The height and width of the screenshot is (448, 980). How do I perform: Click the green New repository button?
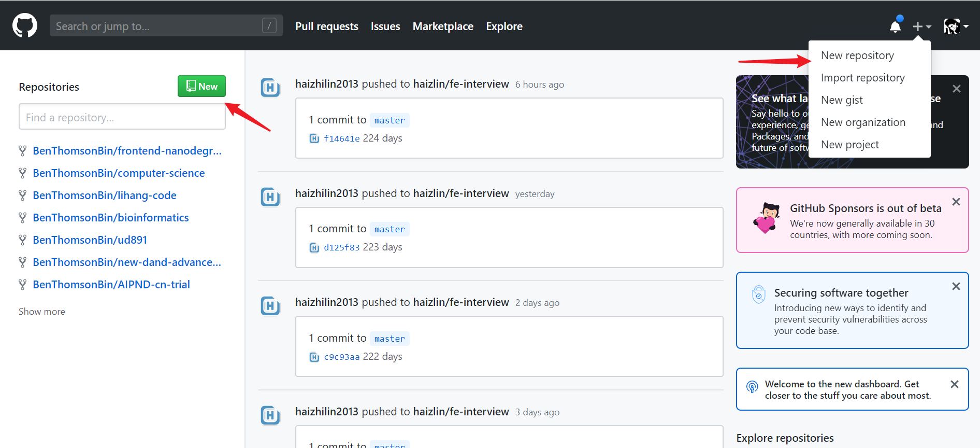point(201,86)
